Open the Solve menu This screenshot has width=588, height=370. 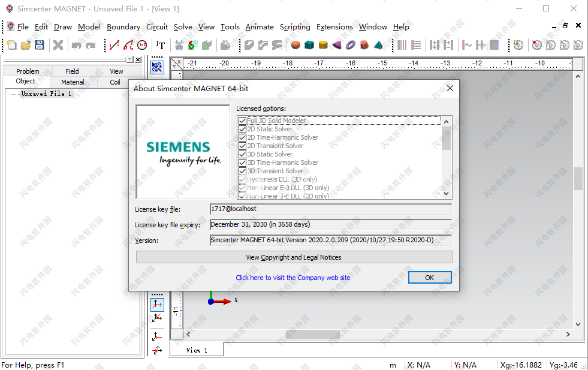point(183,26)
